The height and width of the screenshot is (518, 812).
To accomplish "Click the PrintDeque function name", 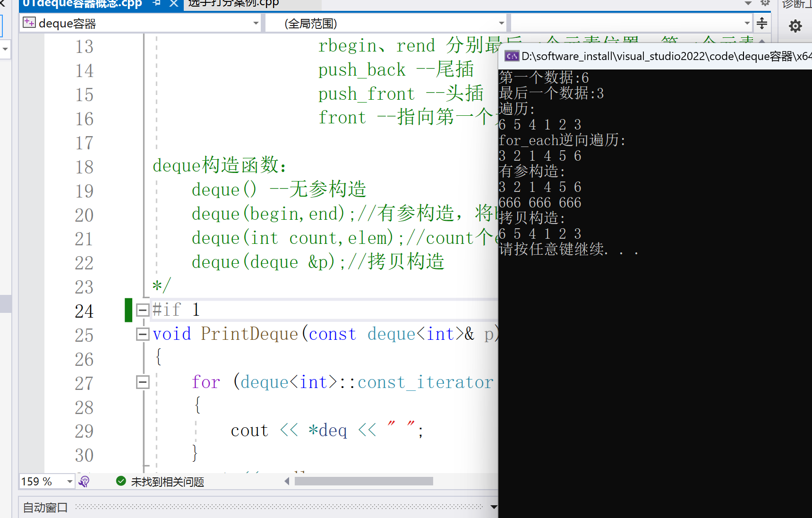I will (x=249, y=334).
